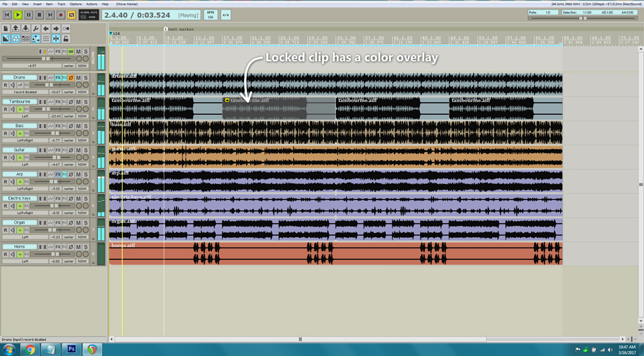Viewport: 644px width, 356px height.
Task: Open Drums 'record disabled' input dropdown
Action: tap(25, 92)
